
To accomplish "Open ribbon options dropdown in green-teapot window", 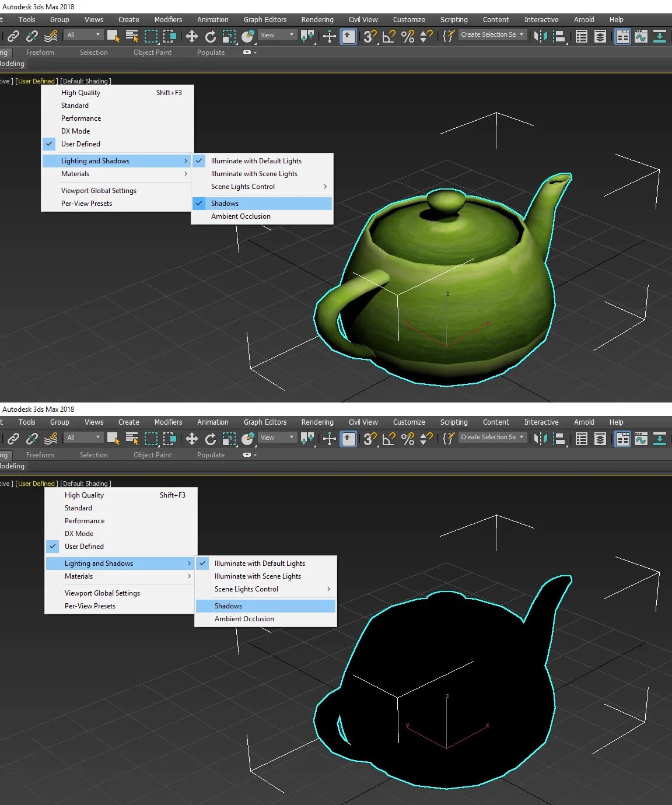I will pyautogui.click(x=250, y=52).
